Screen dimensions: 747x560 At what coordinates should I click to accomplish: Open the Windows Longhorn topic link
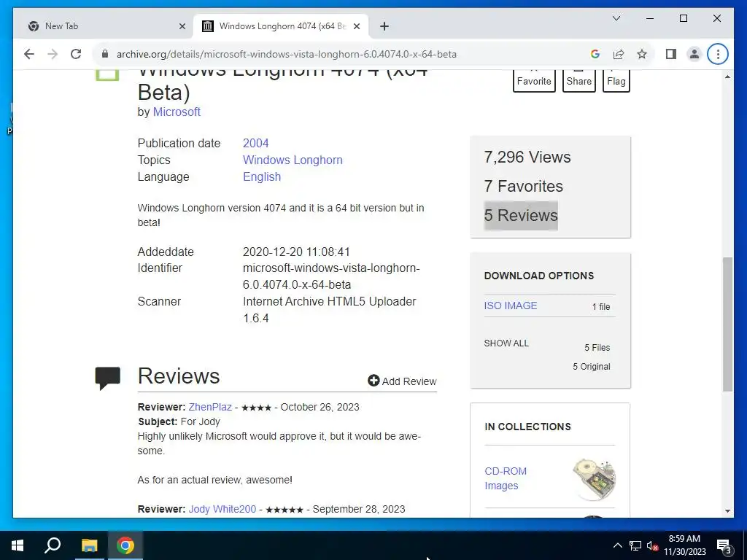click(x=293, y=160)
